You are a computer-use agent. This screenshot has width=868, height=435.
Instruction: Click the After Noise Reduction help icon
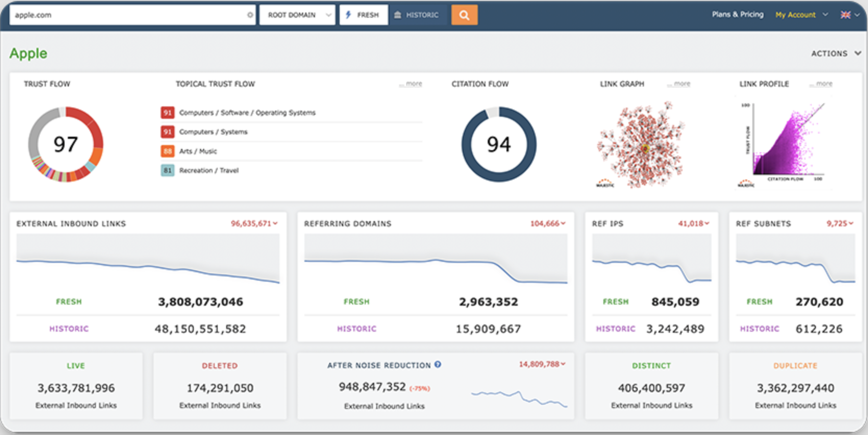click(438, 365)
